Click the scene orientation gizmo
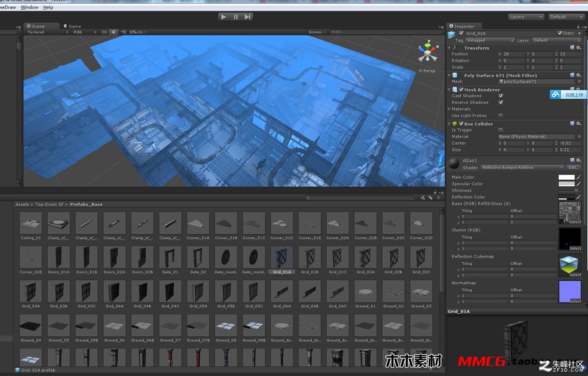 tap(428, 52)
